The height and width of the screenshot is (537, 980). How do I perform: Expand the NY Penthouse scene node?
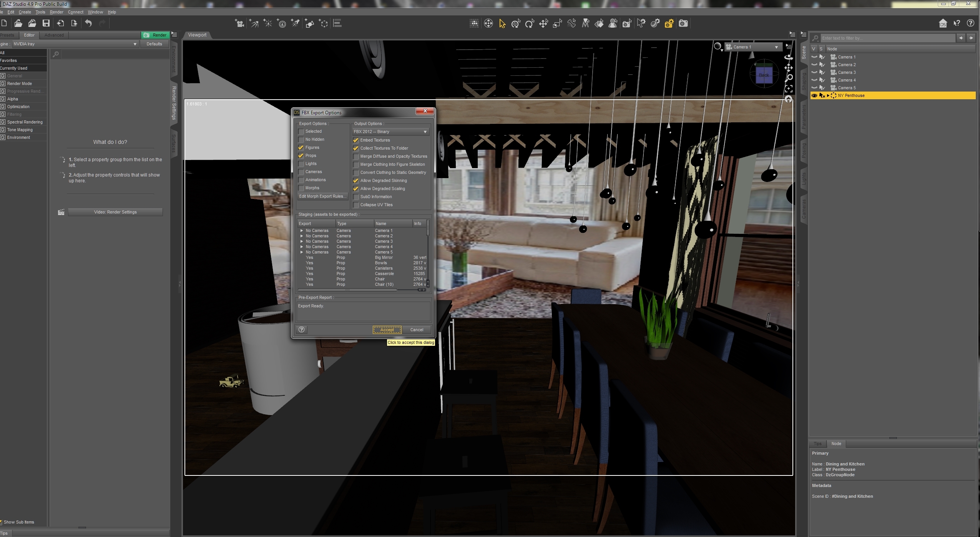828,95
